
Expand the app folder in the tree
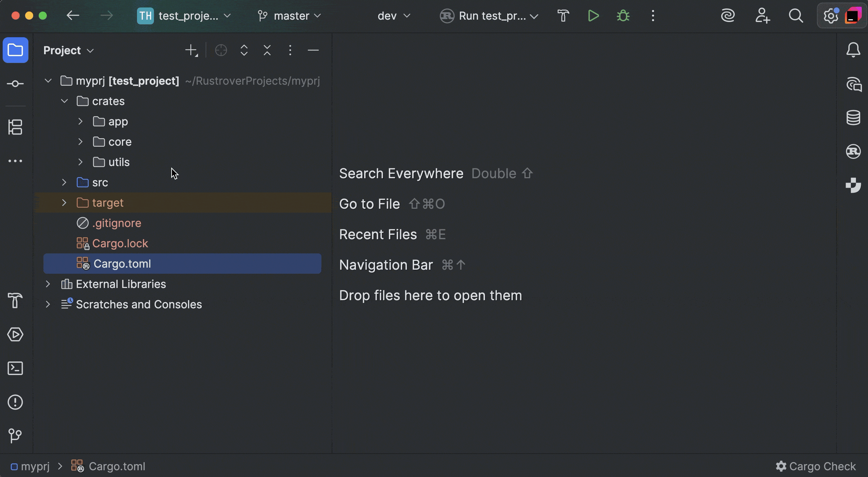(x=80, y=121)
